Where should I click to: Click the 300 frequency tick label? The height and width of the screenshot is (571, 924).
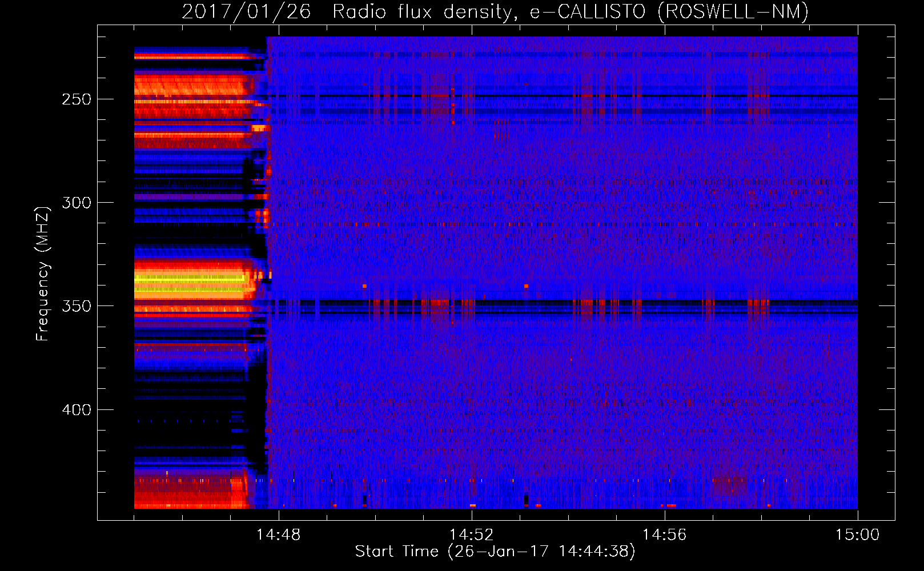(x=77, y=203)
